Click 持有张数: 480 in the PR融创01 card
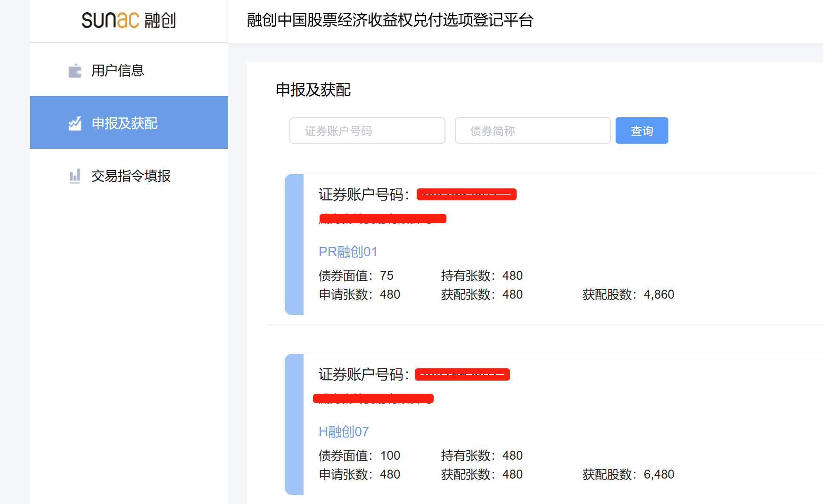The width and height of the screenshot is (823, 504). pyautogui.click(x=482, y=276)
